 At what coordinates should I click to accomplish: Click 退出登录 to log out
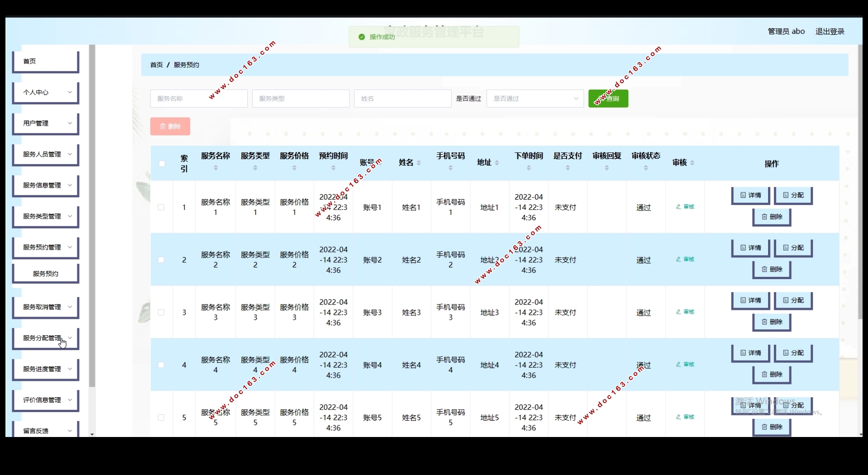point(830,31)
